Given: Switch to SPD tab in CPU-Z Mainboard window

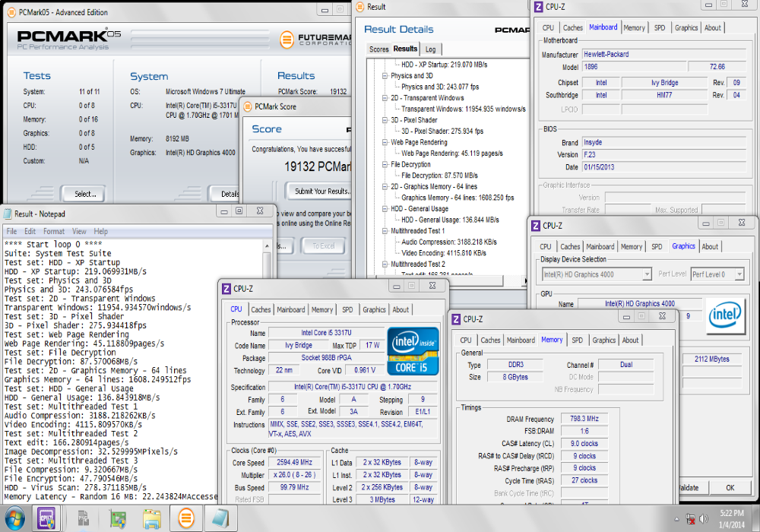Looking at the screenshot, I should (659, 28).
